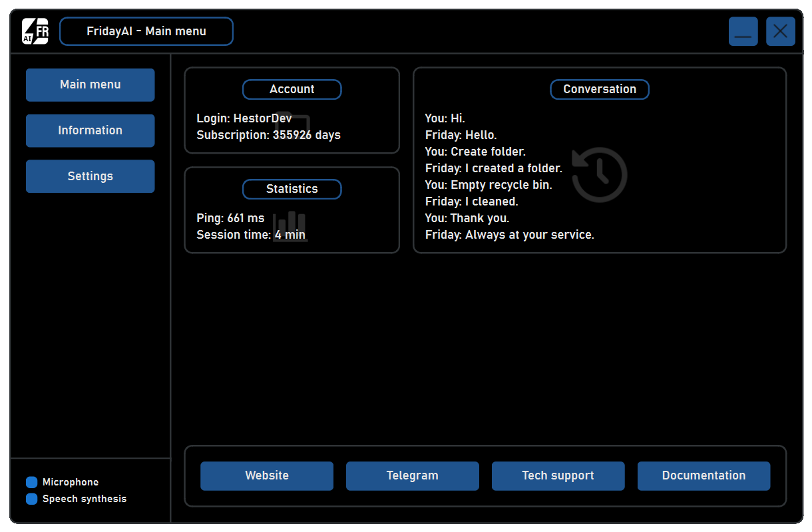
Task: Open the Main menu section
Action: pyautogui.click(x=90, y=84)
